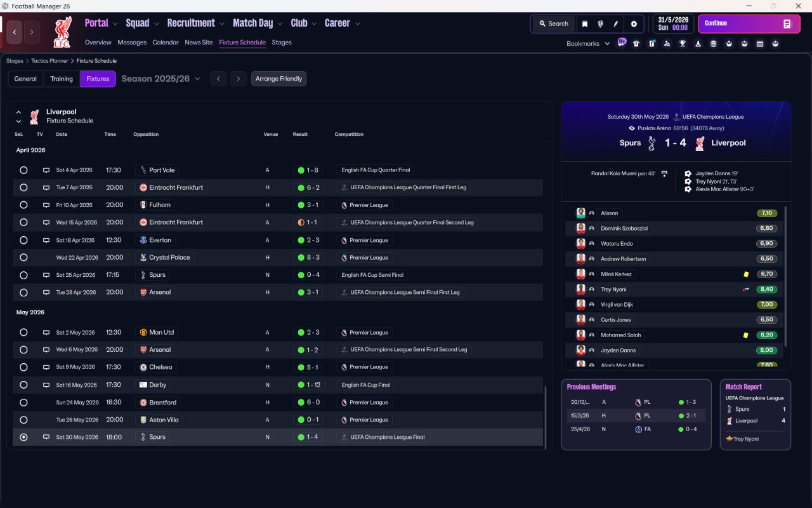
Task: Switch to the Training tab
Action: click(62, 79)
